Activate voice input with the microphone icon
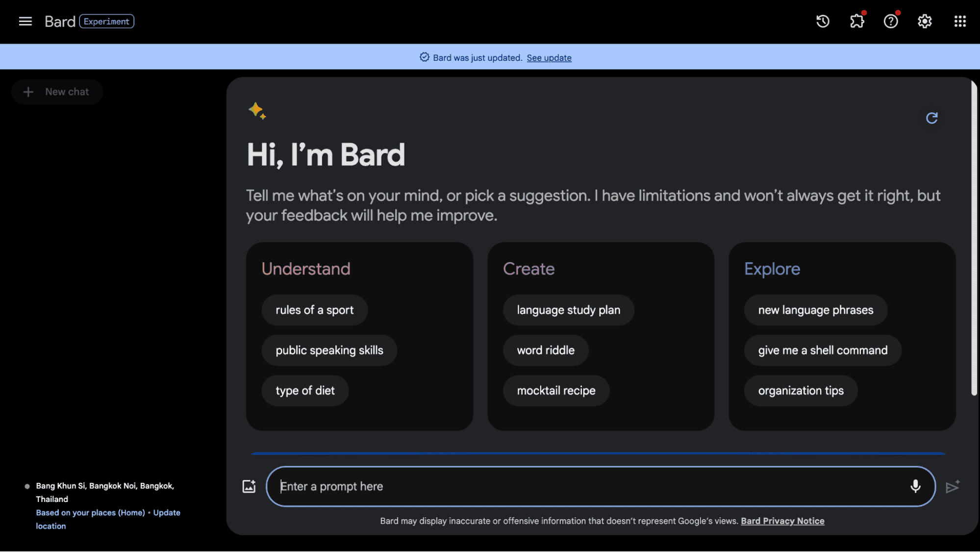 point(915,486)
